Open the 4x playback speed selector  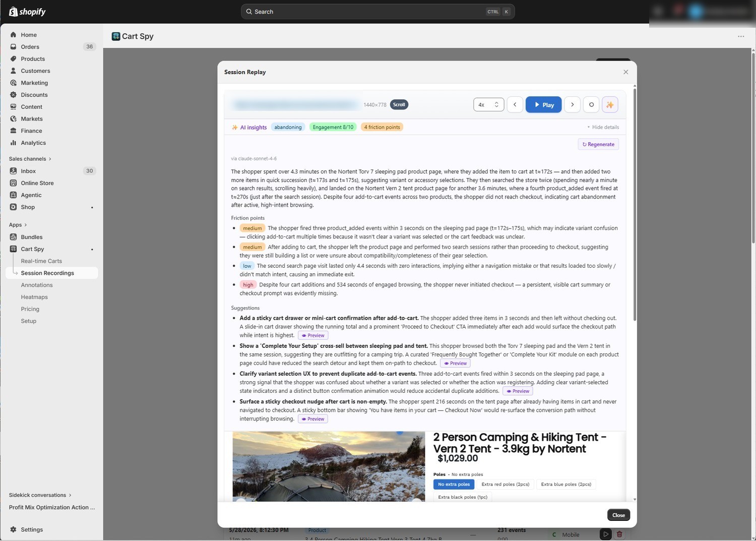[x=488, y=105]
